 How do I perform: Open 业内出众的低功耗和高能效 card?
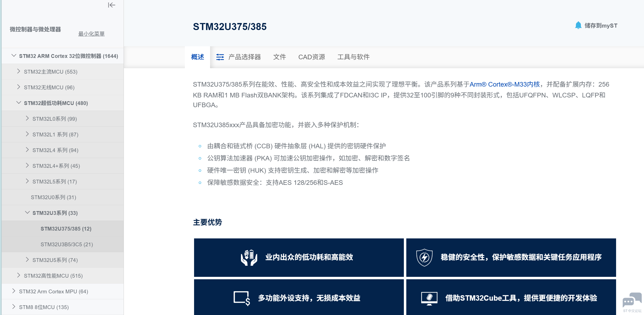tap(299, 258)
